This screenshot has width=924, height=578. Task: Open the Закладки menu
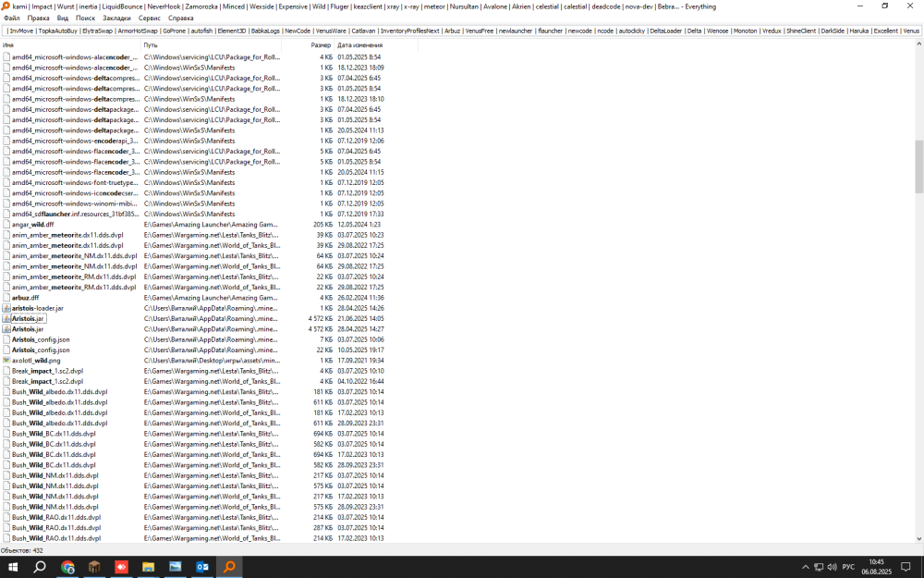point(116,18)
